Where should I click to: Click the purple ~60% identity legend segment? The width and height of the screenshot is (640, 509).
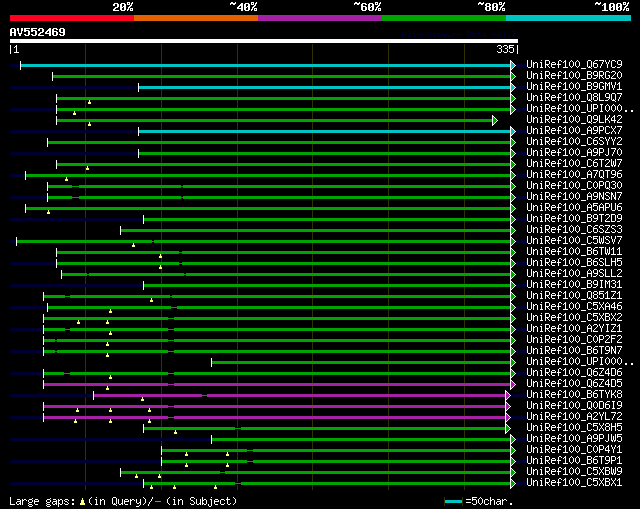pos(320,18)
